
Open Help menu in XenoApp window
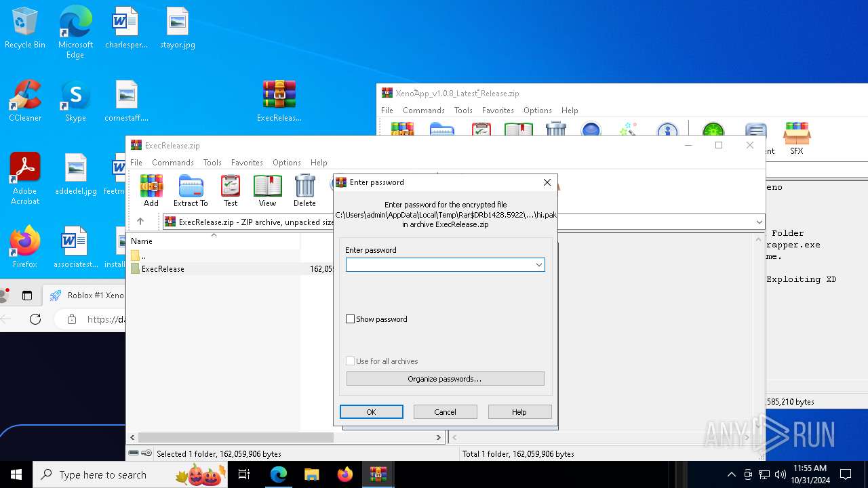click(x=570, y=110)
